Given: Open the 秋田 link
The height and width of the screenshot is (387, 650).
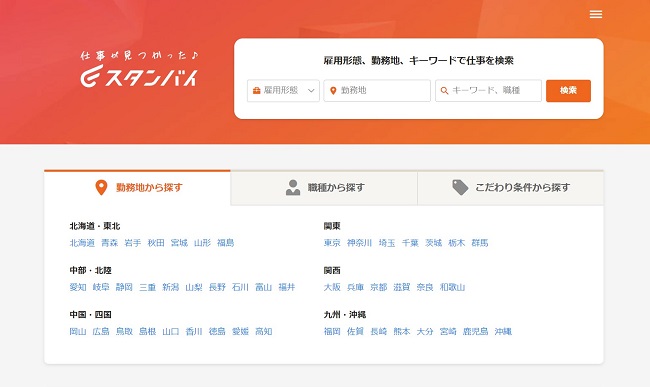Looking at the screenshot, I should (x=156, y=243).
